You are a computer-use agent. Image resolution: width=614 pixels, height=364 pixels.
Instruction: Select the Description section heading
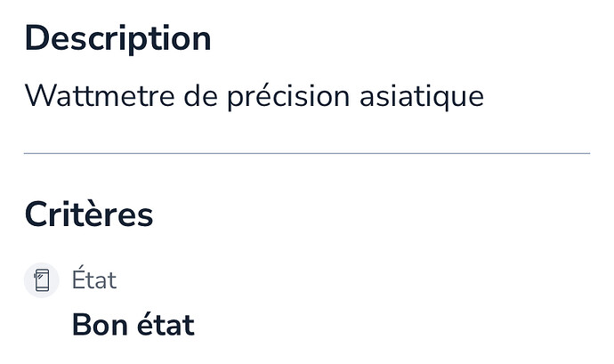[117, 39]
